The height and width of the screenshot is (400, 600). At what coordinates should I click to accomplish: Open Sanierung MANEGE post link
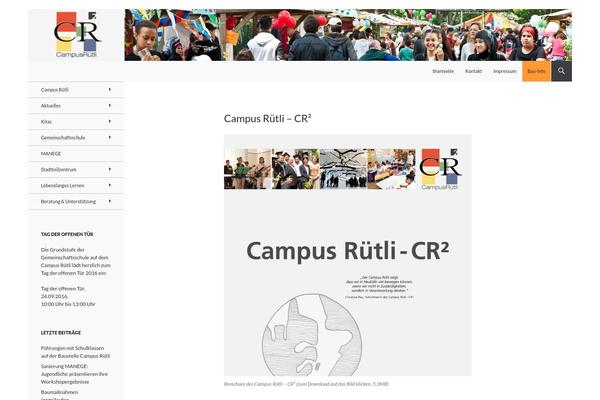tap(74, 374)
